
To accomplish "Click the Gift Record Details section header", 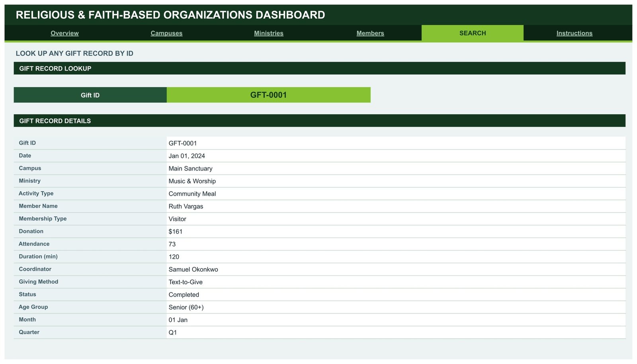I will pyautogui.click(x=320, y=121).
